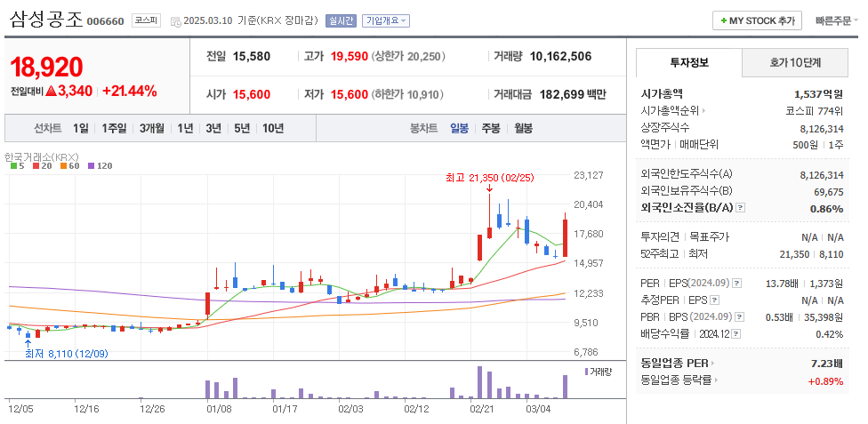This screenshot has width=868, height=424.
Task: Open the 동일업종 PER link
Action: click(678, 364)
